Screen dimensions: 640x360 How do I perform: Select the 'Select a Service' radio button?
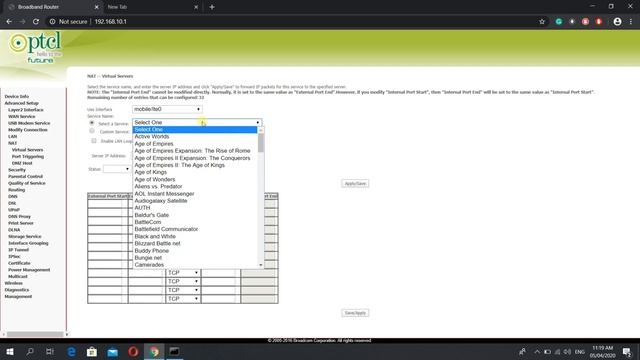(x=92, y=123)
